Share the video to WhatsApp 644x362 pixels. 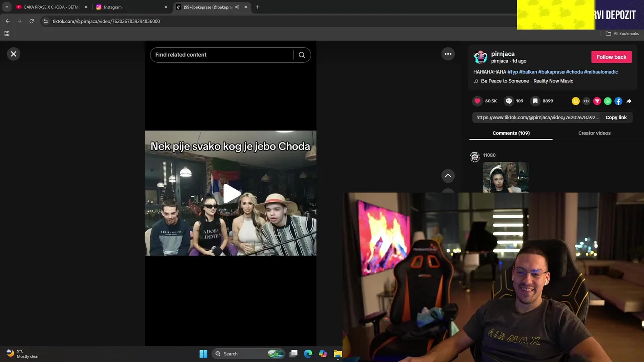pyautogui.click(x=608, y=101)
